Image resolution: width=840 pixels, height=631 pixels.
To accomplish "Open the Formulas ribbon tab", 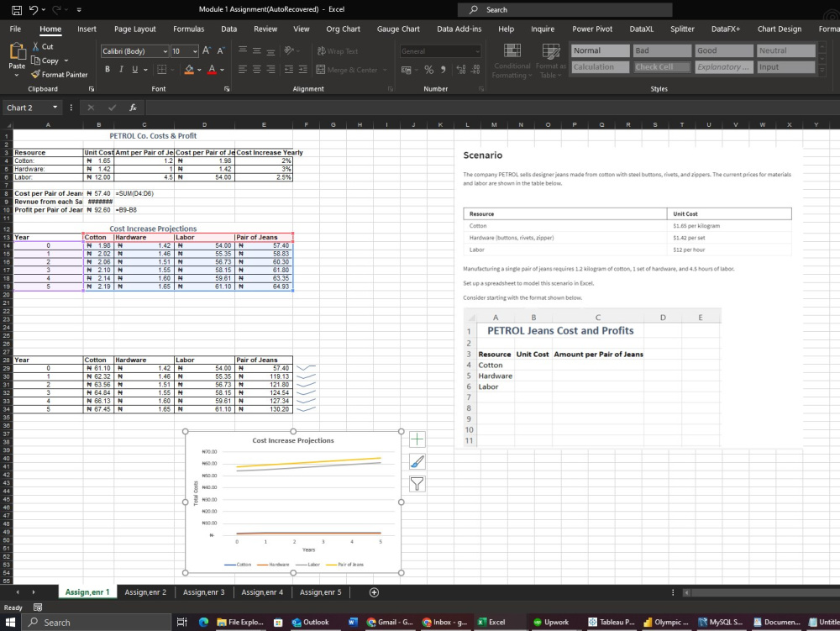I will coord(188,29).
